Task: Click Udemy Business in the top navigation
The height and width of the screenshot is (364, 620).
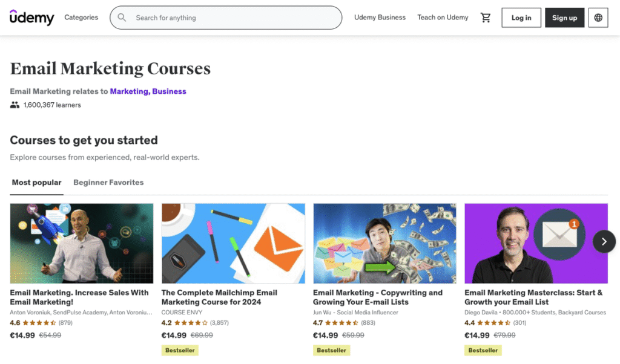Action: tap(380, 18)
